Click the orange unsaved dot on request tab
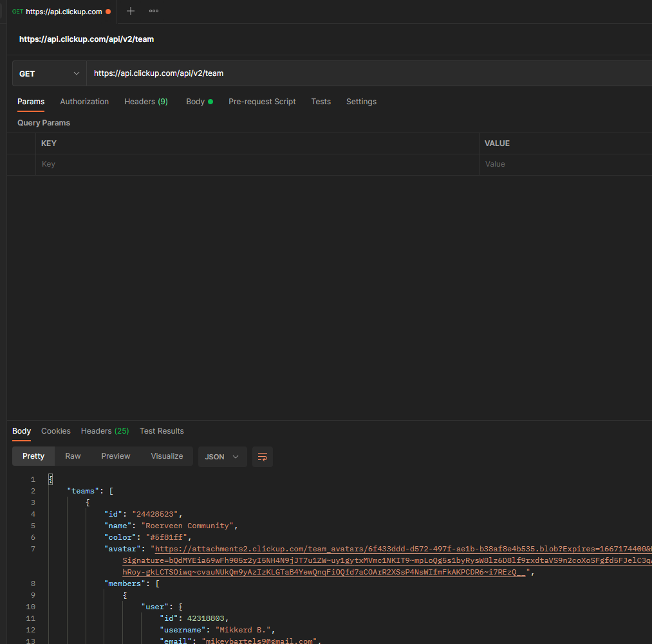The width and height of the screenshot is (652, 644). [x=107, y=12]
